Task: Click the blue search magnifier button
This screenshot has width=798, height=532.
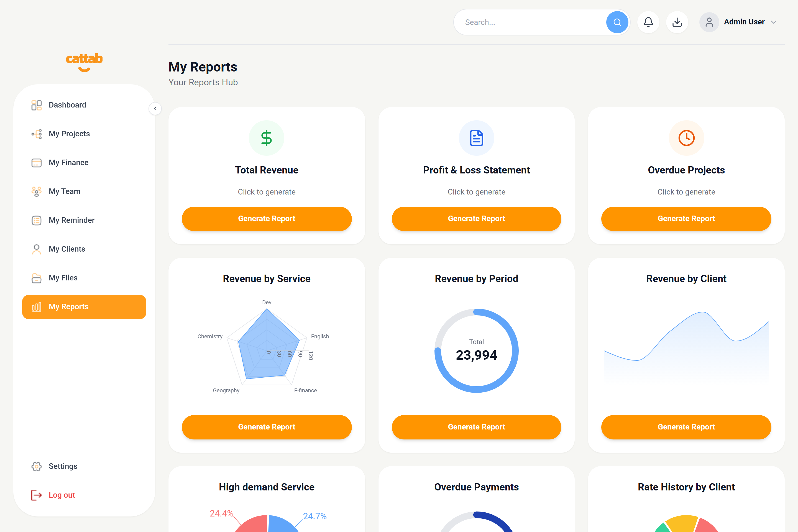Action: pyautogui.click(x=617, y=22)
